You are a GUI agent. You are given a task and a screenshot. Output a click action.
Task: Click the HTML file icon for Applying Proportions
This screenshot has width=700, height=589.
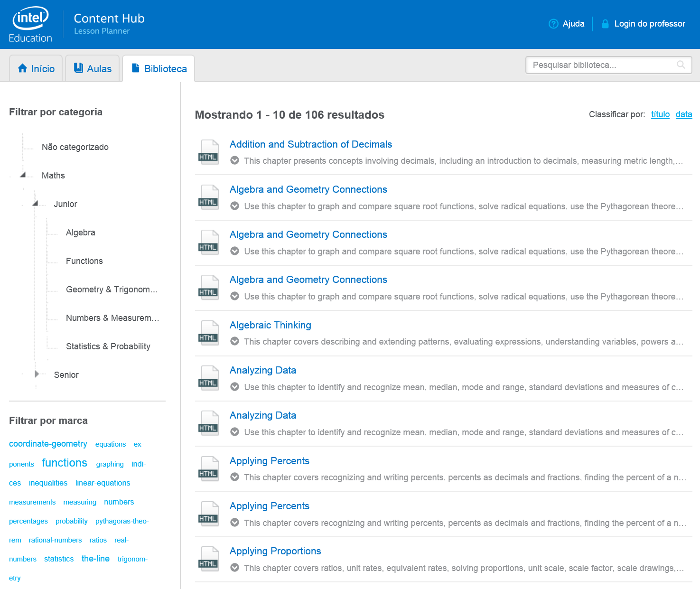tap(209, 559)
